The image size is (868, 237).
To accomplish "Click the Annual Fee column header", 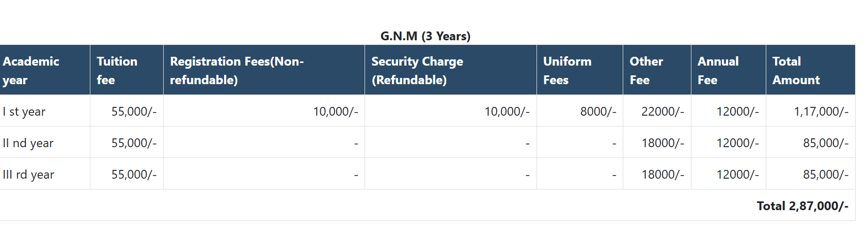I will (x=718, y=70).
